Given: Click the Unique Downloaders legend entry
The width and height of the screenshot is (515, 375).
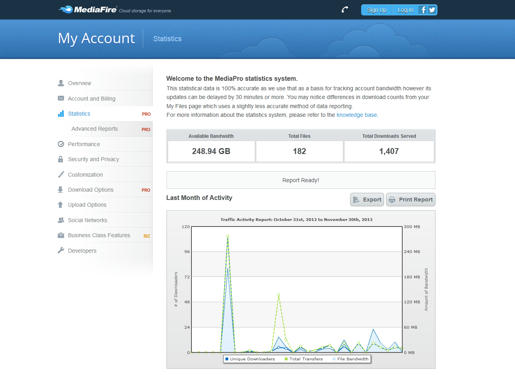Looking at the screenshot, I should point(250,359).
